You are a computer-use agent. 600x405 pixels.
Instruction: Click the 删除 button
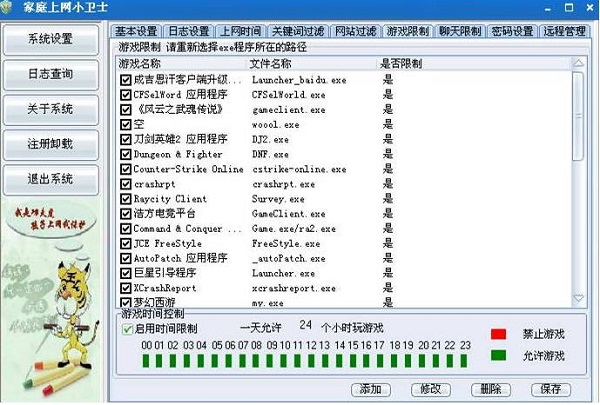tap(491, 390)
